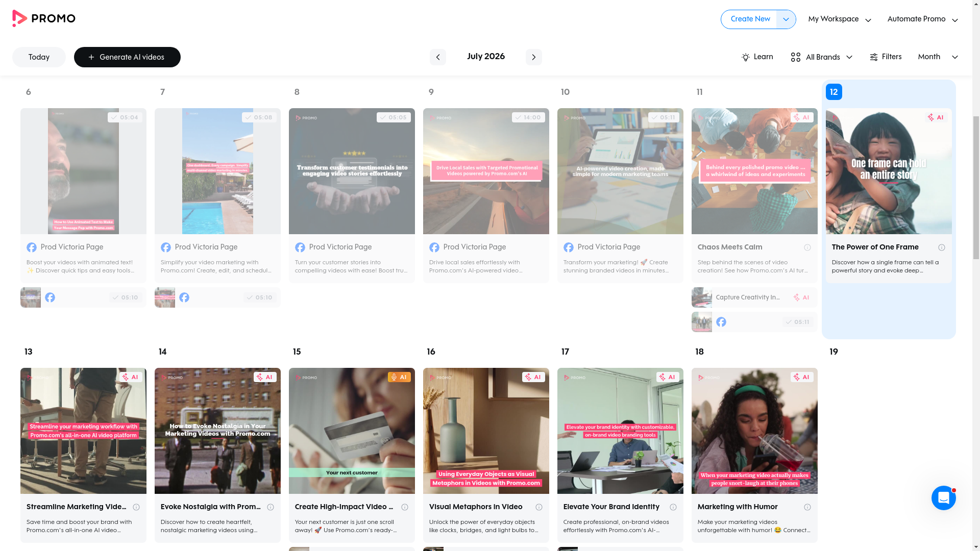Open Automate Promo menu
Viewport: 980px width, 551px height.
click(923, 19)
